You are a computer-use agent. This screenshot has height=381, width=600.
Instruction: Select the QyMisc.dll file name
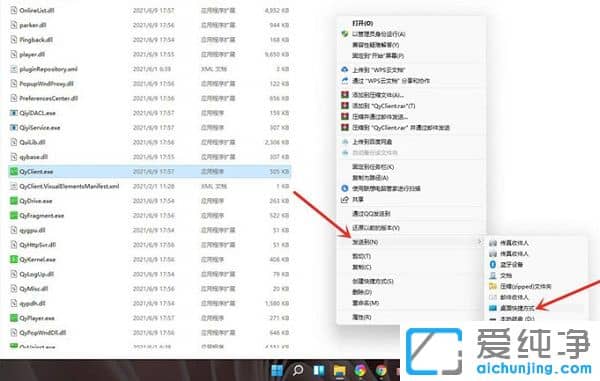coord(34,289)
